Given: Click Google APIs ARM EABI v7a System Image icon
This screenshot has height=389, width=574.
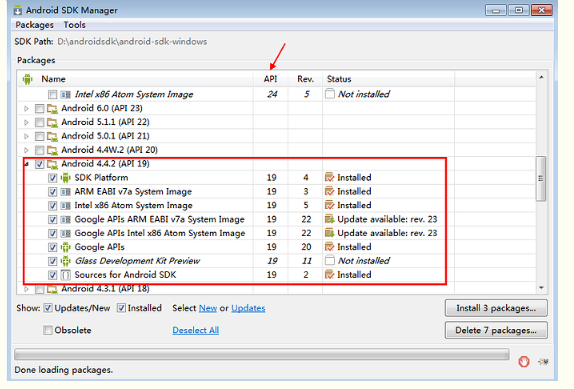Looking at the screenshot, I should (x=66, y=220).
